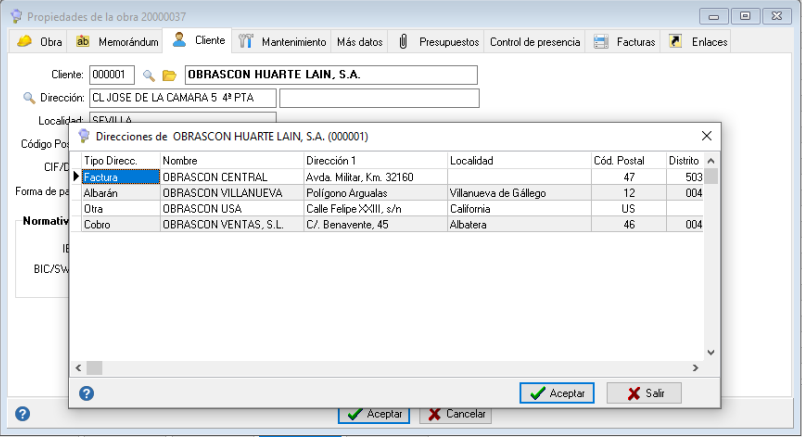
Task: Click the hard hat icon on Obra tab
Action: [x=24, y=41]
